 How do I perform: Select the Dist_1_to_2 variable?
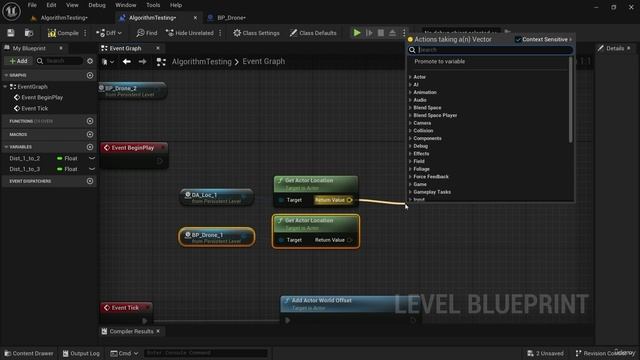click(x=24, y=158)
